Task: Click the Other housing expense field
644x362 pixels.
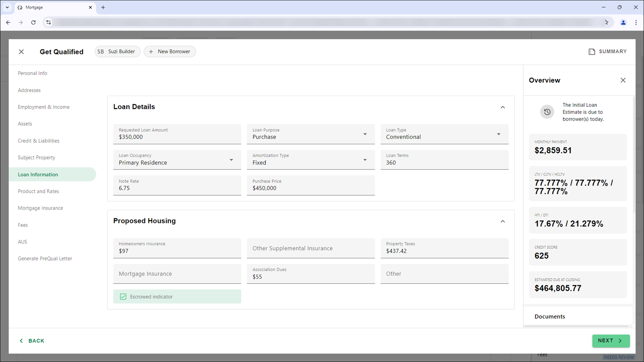Action: point(444,274)
